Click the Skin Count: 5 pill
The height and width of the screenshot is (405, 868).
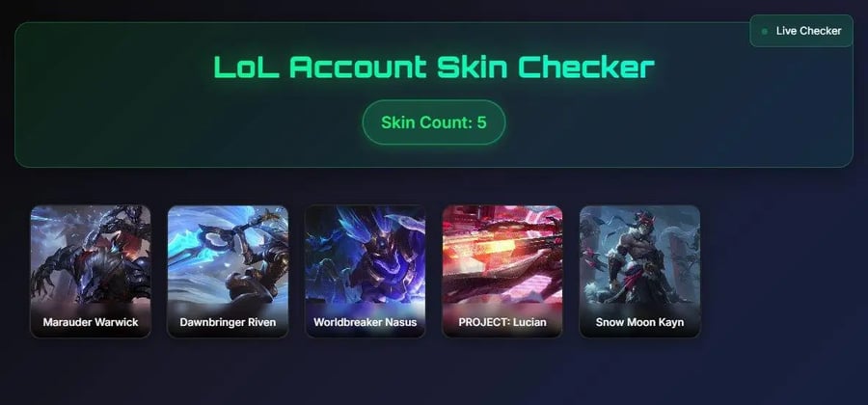pos(434,122)
